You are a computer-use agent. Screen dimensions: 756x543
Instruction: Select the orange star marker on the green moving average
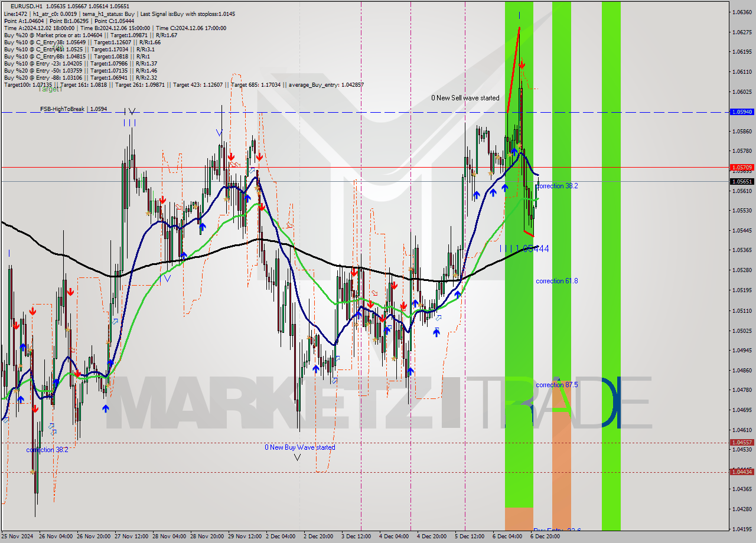[x=419, y=305]
